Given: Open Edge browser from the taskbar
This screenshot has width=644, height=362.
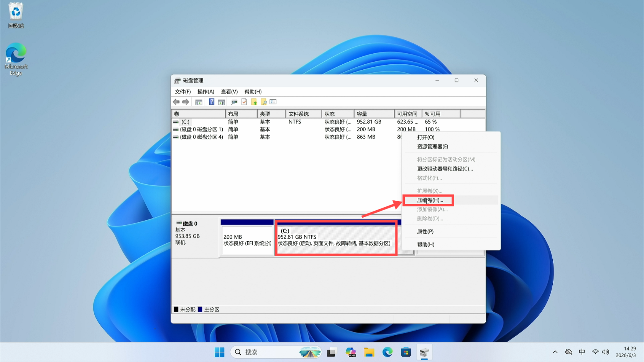Looking at the screenshot, I should tap(388, 352).
